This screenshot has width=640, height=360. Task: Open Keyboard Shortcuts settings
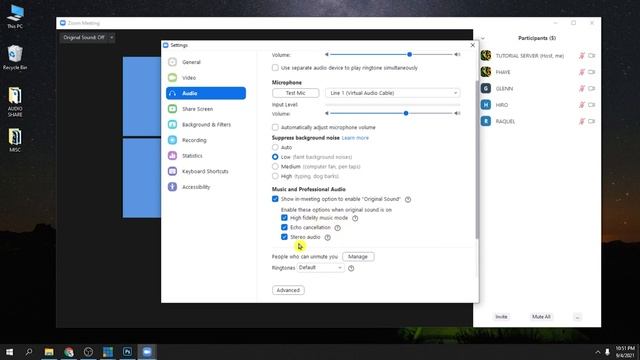tap(206, 171)
